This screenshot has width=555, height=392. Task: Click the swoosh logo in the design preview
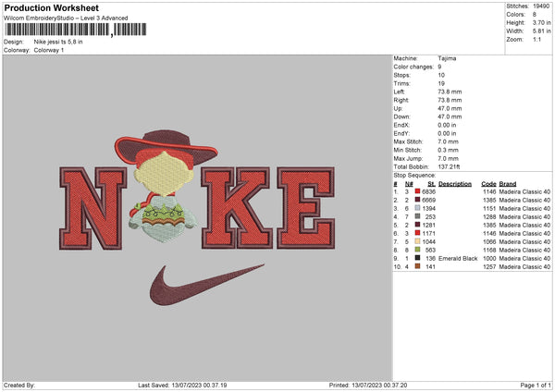[206, 285]
